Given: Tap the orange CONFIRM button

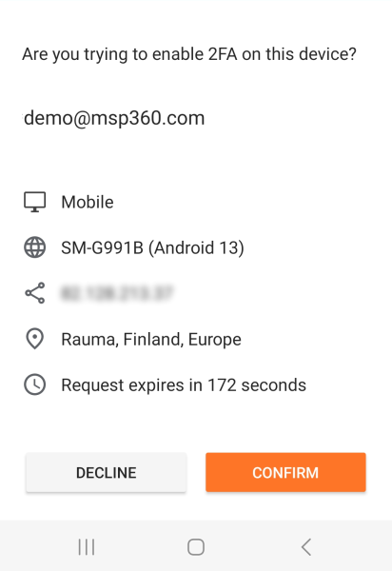Looking at the screenshot, I should [285, 472].
